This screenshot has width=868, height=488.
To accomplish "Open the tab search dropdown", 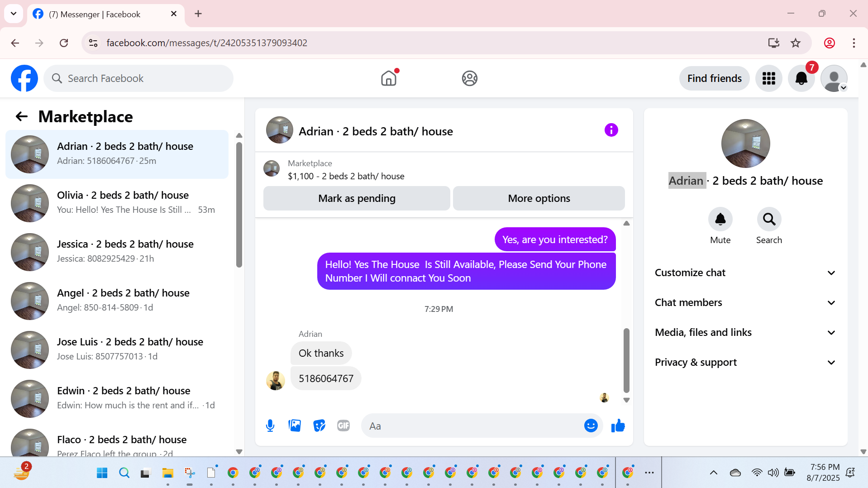I will (14, 14).
